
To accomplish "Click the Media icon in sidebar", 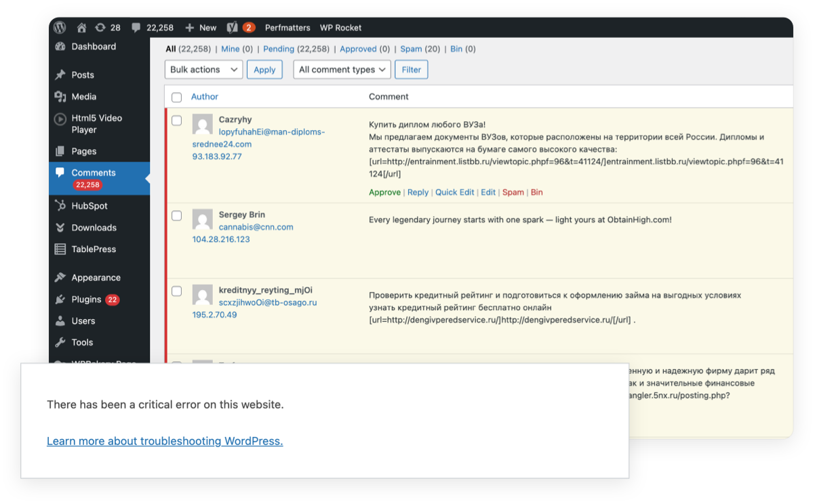I will click(x=60, y=97).
